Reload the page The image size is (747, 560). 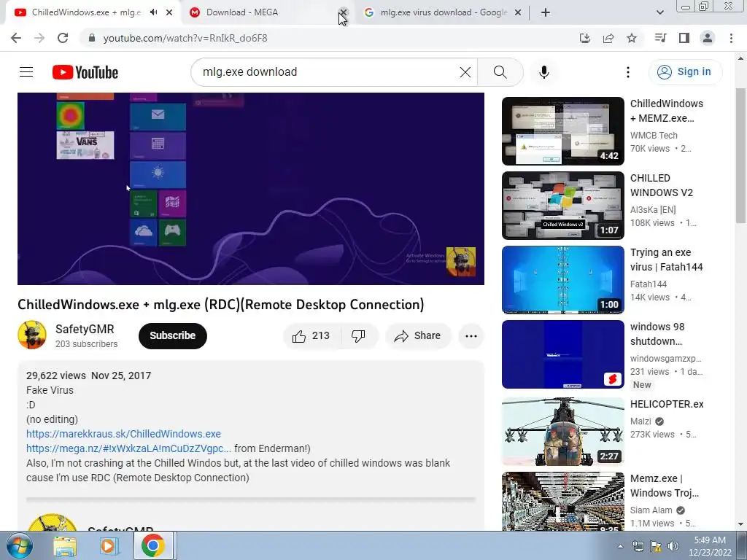[63, 38]
